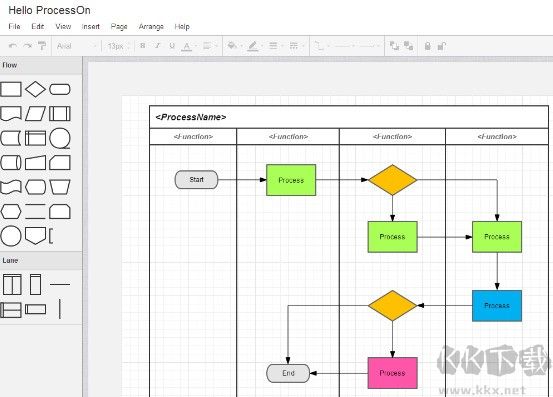Toggle italic text formatting
Screen dimensions: 553x397
(x=157, y=46)
